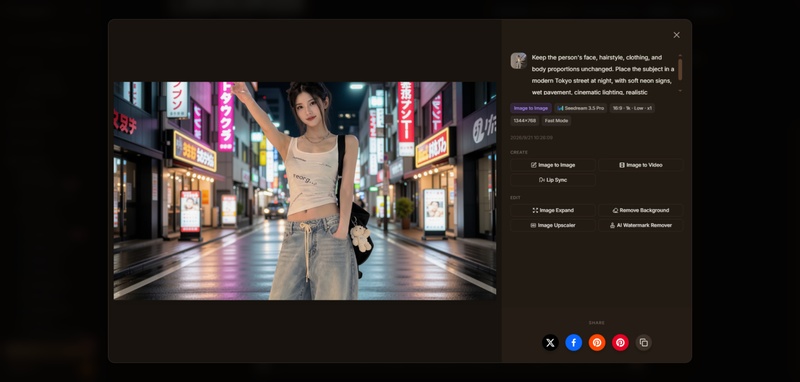Click the prompt text beginning "Keep the person's face"
Image resolution: width=800 pixels, height=382 pixels.
(x=603, y=74)
